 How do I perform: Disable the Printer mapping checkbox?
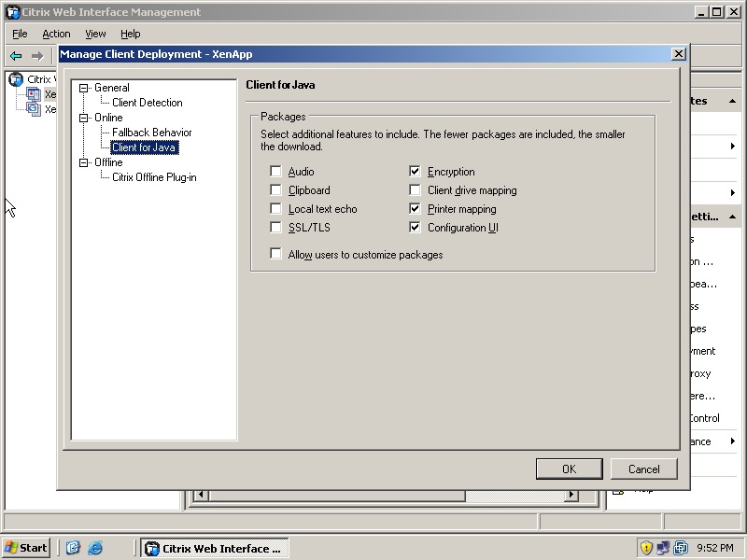coord(415,209)
